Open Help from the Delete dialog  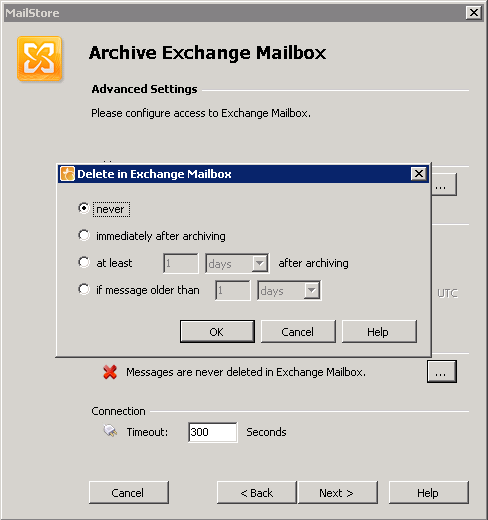tap(379, 332)
